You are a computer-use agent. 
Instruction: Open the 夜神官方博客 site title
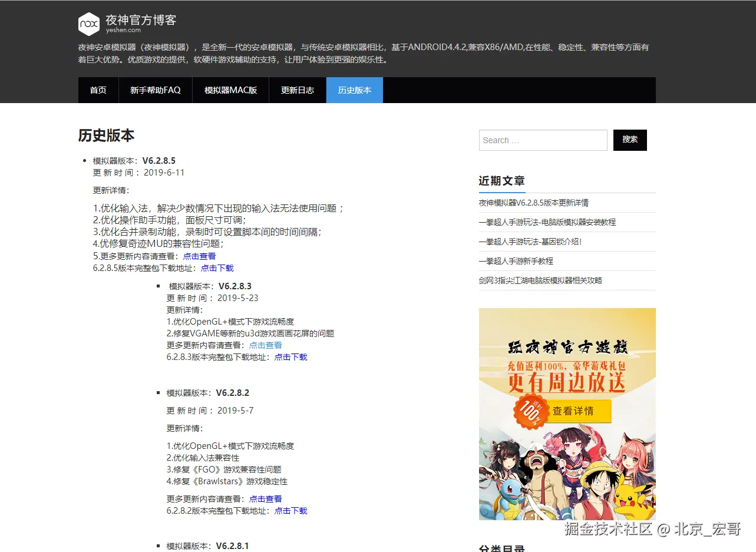point(141,19)
